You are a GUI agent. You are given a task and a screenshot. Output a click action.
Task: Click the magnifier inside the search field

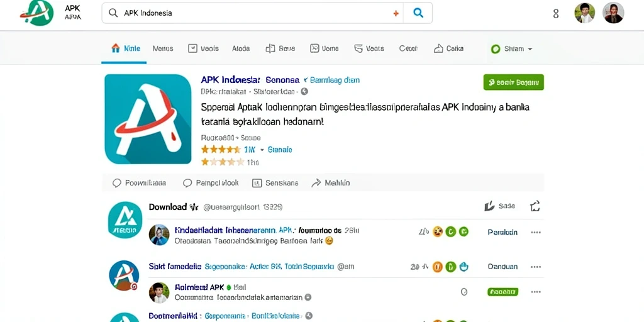(x=113, y=13)
